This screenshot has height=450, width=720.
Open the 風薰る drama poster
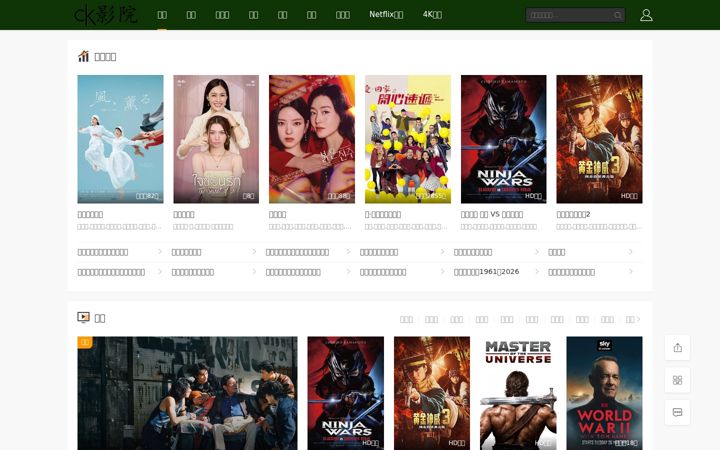pos(120,139)
